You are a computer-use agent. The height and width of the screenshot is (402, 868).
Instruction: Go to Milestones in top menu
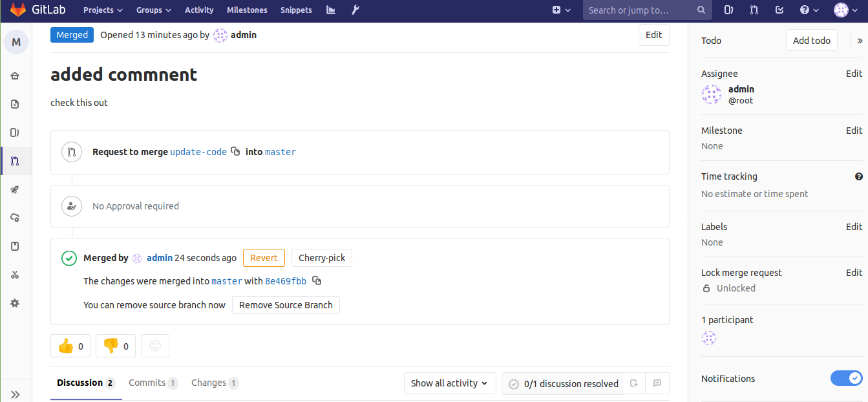tap(247, 10)
